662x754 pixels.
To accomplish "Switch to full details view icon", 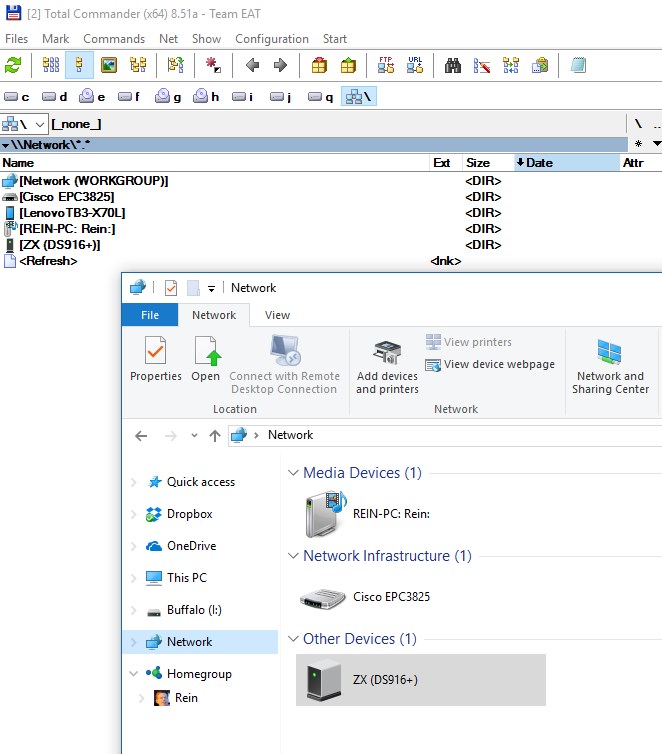I will [79, 65].
